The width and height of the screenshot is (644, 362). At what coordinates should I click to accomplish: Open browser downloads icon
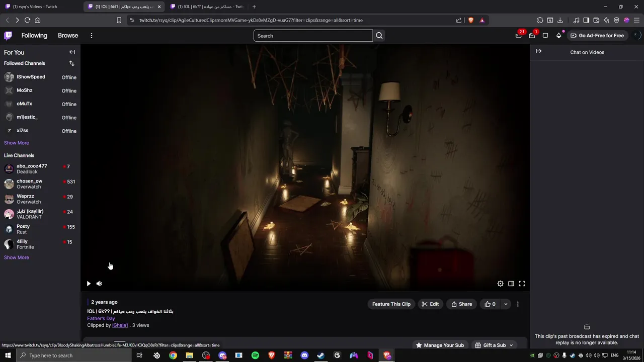coord(560,20)
